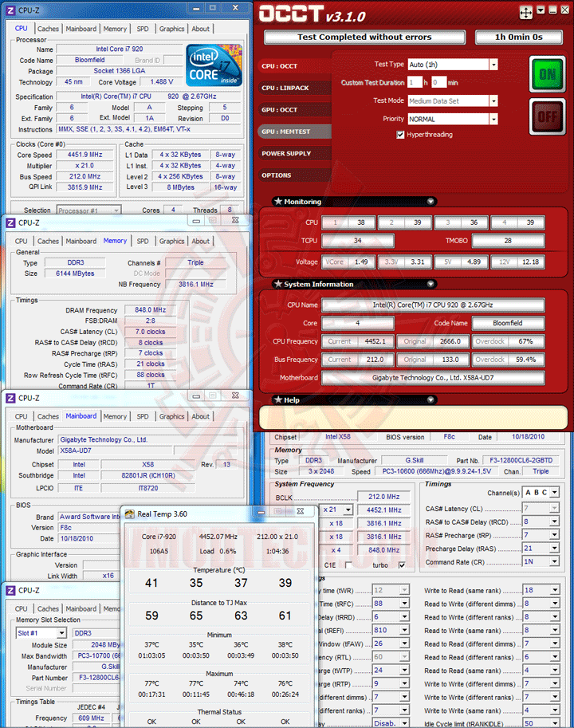Click the OCCT window move icon
This screenshot has width=574, height=728.
point(525,12)
